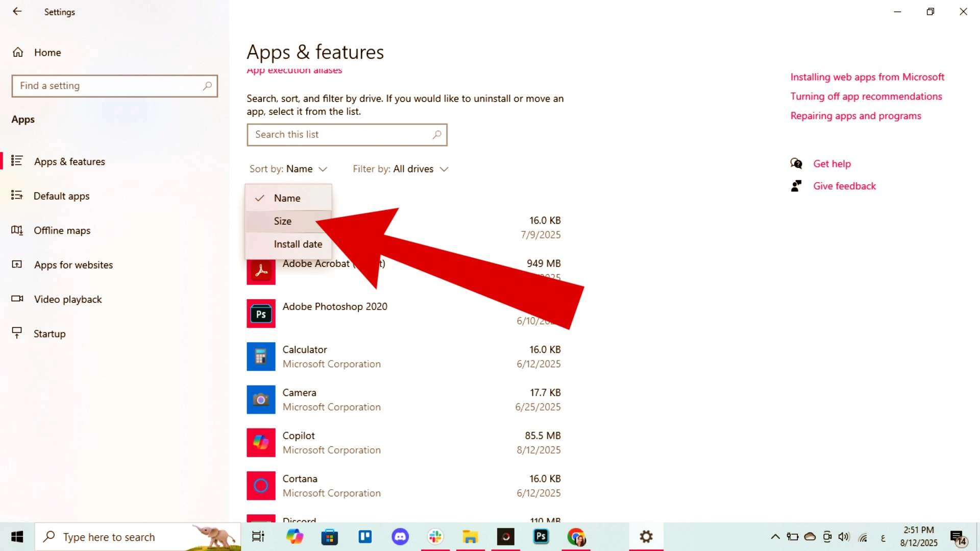Screen dimensions: 980x551
Task: Click the Apps & features sidebar list icon
Action: tap(17, 161)
